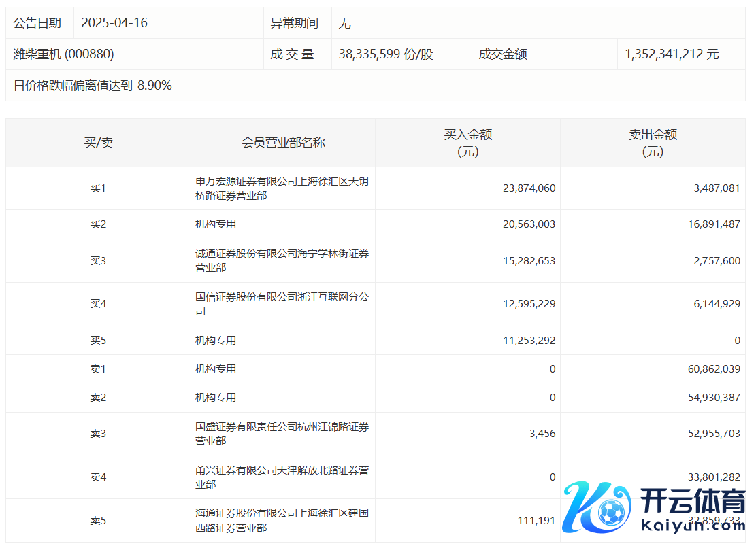The height and width of the screenshot is (548, 756).
Task: Select the 申万宏源证券 branch in row 买1
Action: (282, 188)
